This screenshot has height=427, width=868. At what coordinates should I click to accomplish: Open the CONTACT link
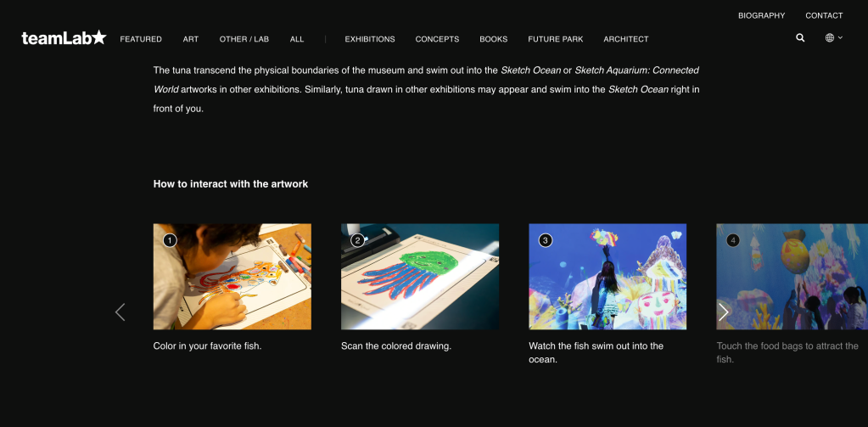(824, 15)
